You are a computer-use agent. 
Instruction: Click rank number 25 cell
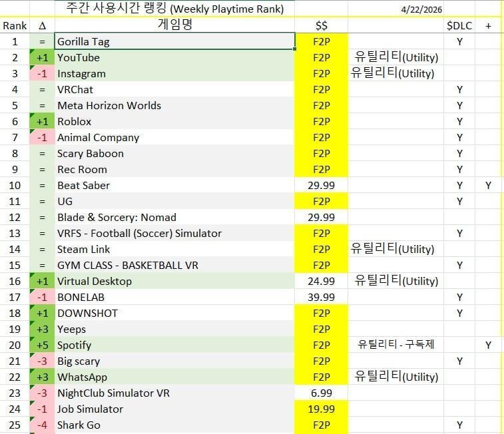pos(15,425)
